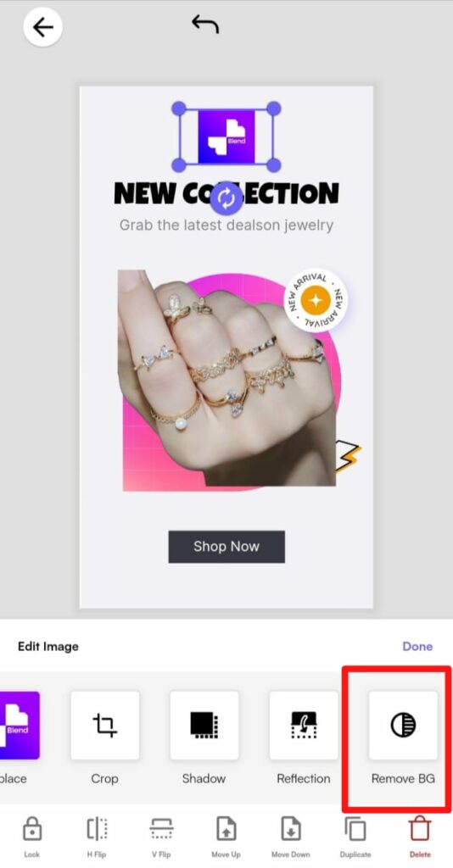453x868 pixels.
Task: Tap Done to finish editing
Action: point(417,646)
